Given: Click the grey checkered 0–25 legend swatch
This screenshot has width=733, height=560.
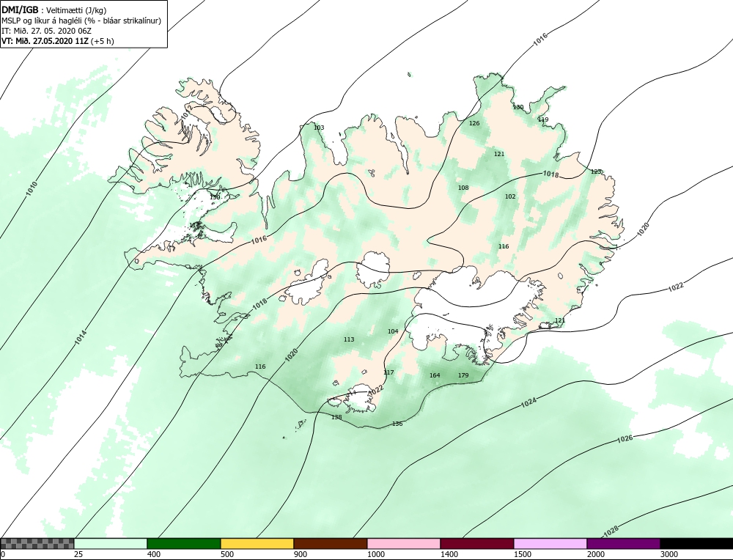Looking at the screenshot, I should pyautogui.click(x=37, y=543).
